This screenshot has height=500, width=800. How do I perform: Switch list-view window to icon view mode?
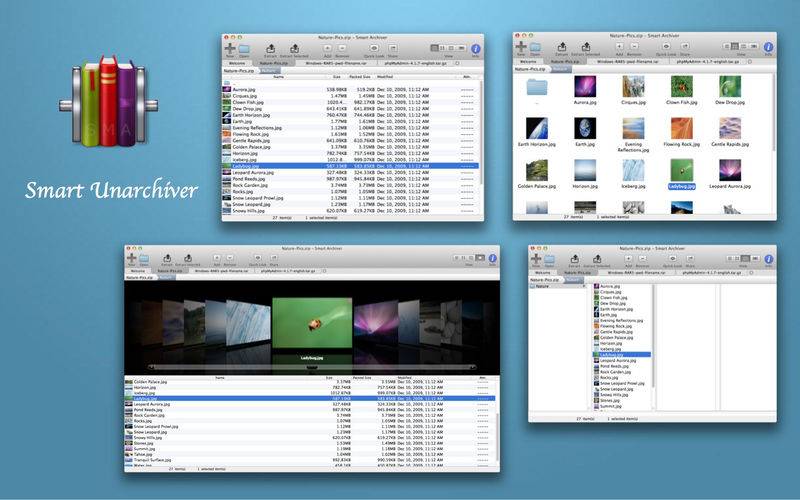coord(443,48)
